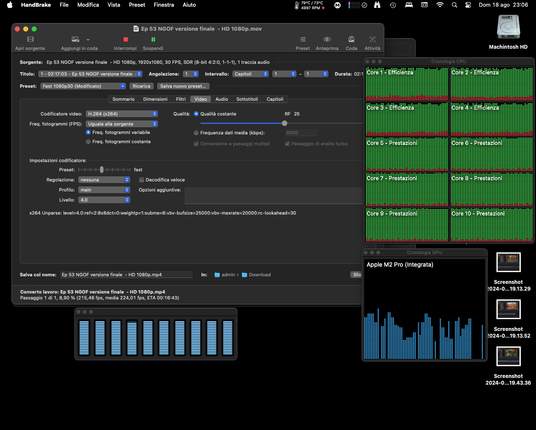Pause encoding with the green Sospendi icon
536x430 pixels.
153,39
